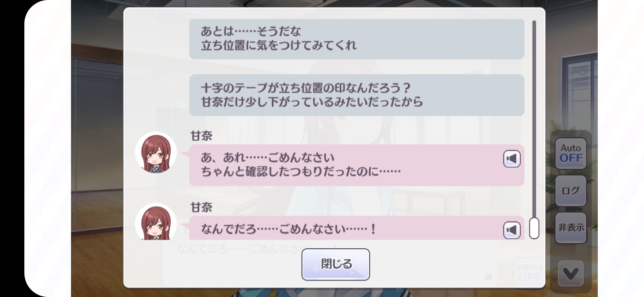Screen dimensions: 644x297
Task: Tap 甘奈's avatar beside the なんでだろ message
Action: click(x=156, y=222)
